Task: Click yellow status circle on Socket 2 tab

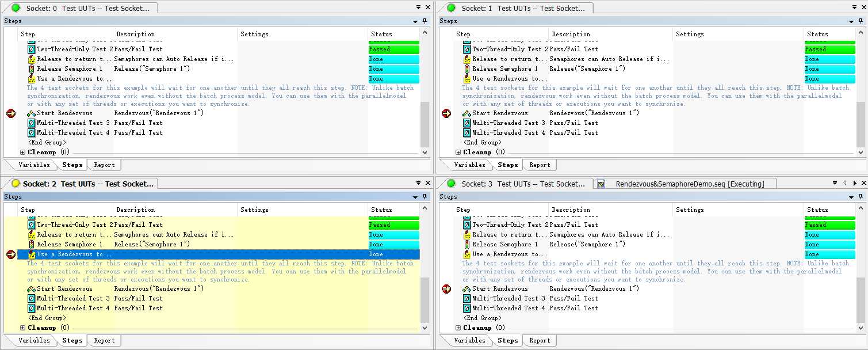Action: pyautogui.click(x=16, y=184)
